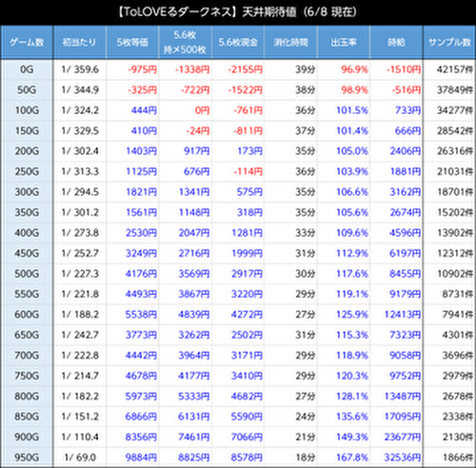Click the 1/ 69.0 cell
This screenshot has width=476, height=468.
(x=80, y=458)
